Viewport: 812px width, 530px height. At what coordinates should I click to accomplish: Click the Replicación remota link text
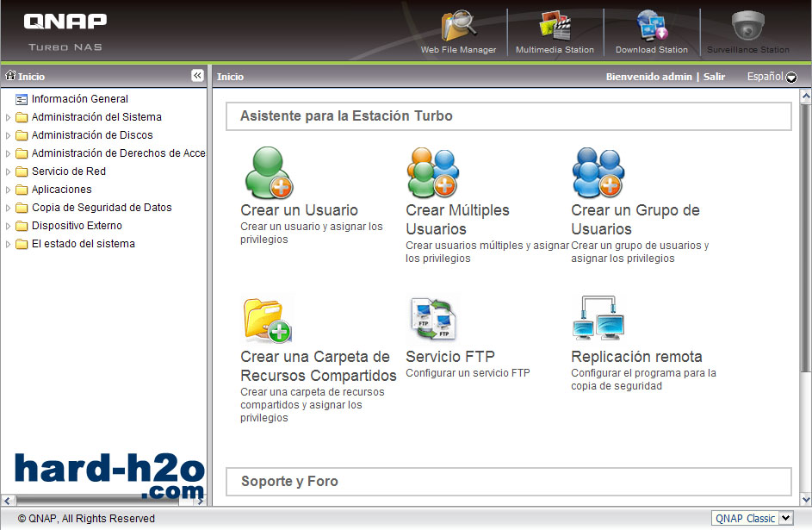click(x=636, y=357)
